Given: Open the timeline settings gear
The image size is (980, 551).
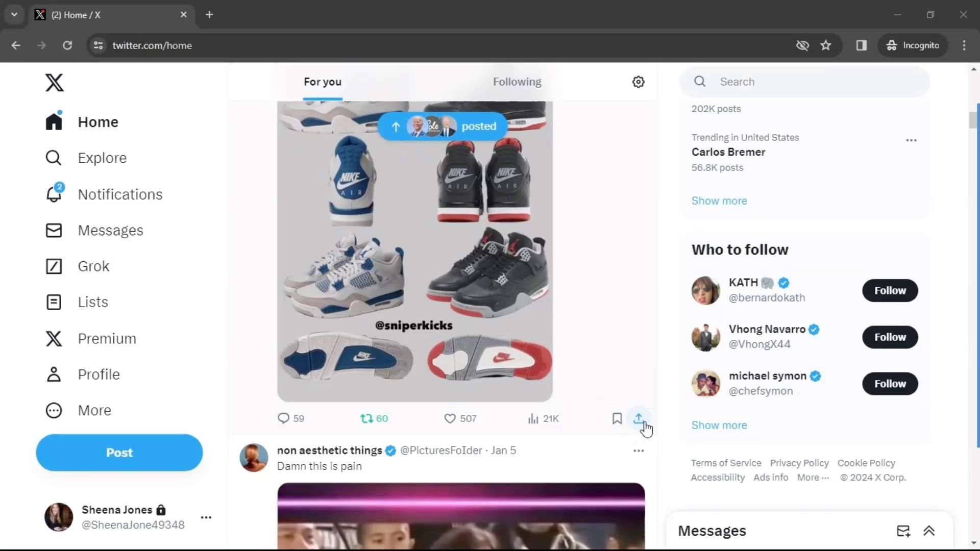Looking at the screenshot, I should click(638, 82).
